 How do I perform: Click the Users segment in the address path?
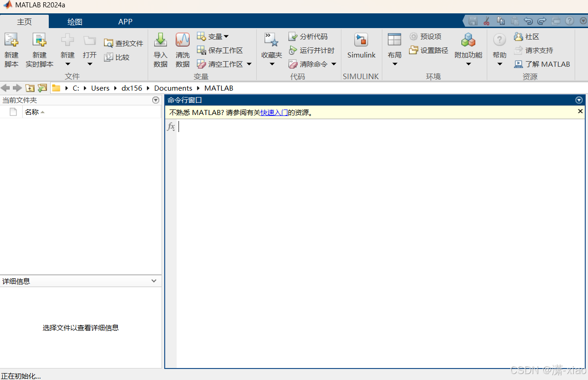coord(100,88)
